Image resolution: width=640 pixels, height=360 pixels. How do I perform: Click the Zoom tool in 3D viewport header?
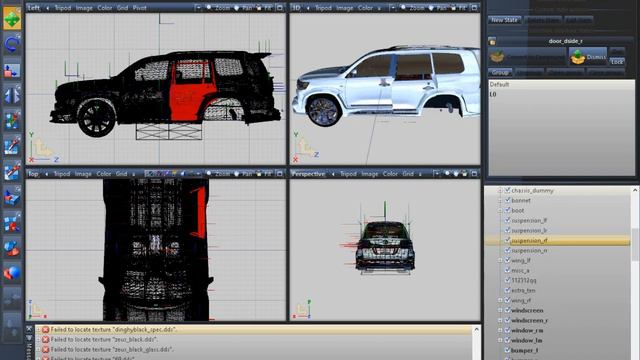pyautogui.click(x=412, y=8)
